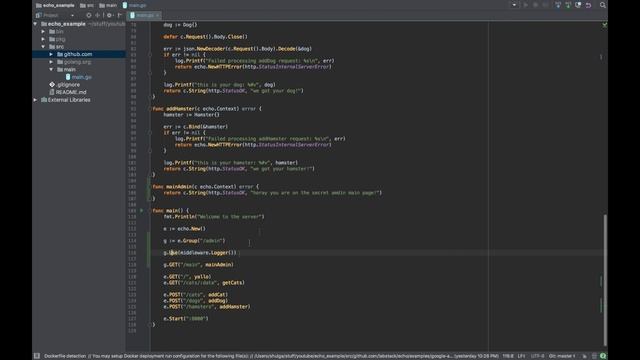Fold the mainAdmin function gutter marker
The image size is (640, 360).
150,187
